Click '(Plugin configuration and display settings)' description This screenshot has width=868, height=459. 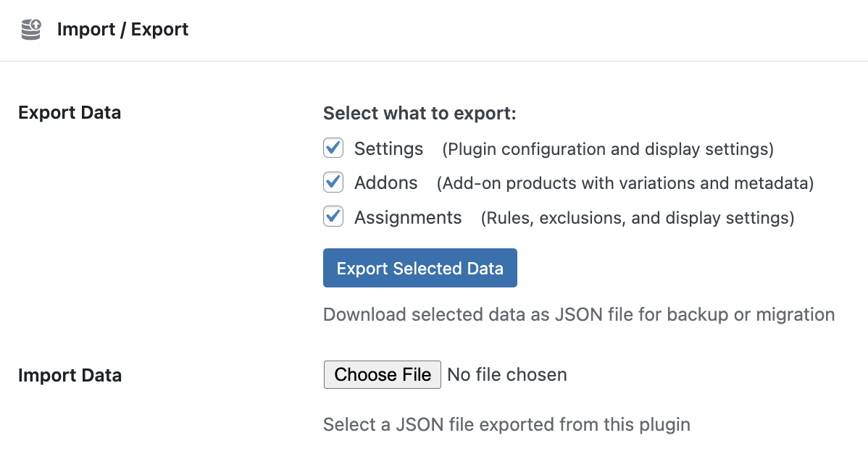608,149
